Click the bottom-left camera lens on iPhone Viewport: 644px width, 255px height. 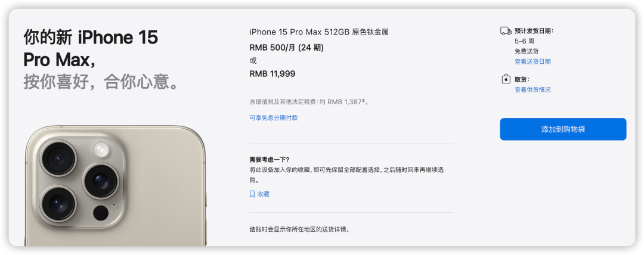click(58, 203)
